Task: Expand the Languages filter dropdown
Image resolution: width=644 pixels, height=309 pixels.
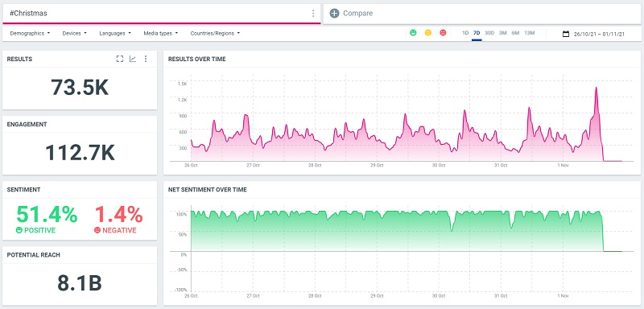Action: click(115, 34)
